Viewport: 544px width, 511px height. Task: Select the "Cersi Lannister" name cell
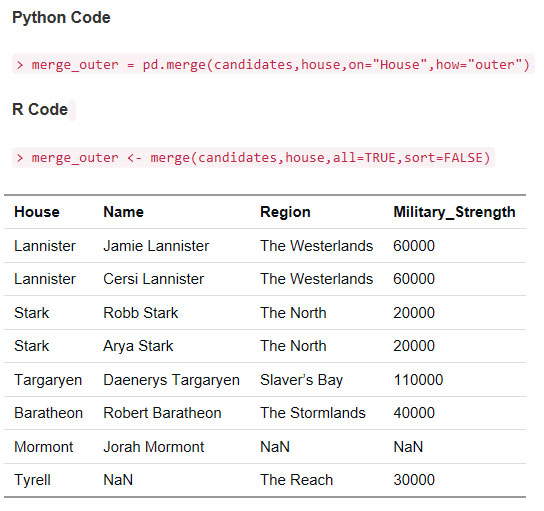153,279
